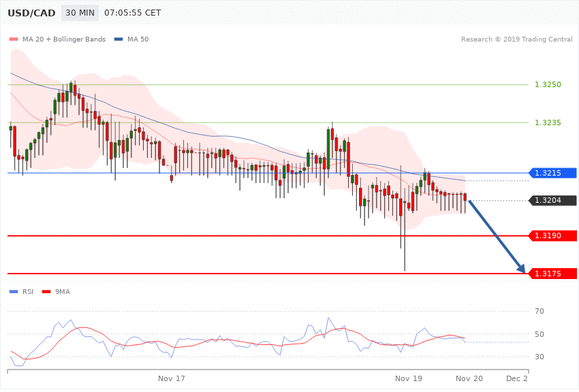Click the blue 1.3215 pivot price tag
Viewport: 579px width, 392px height.
[553, 173]
